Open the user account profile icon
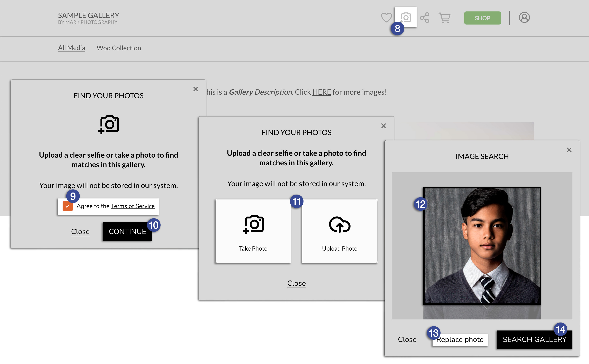 coord(524,18)
